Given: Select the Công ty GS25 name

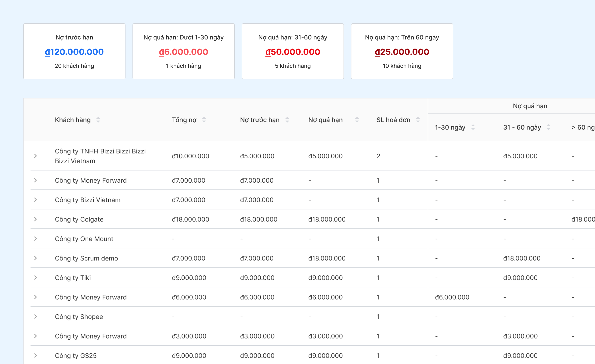Looking at the screenshot, I should point(76,356).
